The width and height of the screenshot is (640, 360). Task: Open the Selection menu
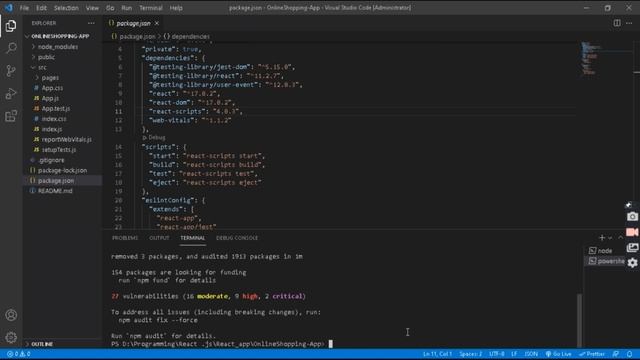[66, 8]
